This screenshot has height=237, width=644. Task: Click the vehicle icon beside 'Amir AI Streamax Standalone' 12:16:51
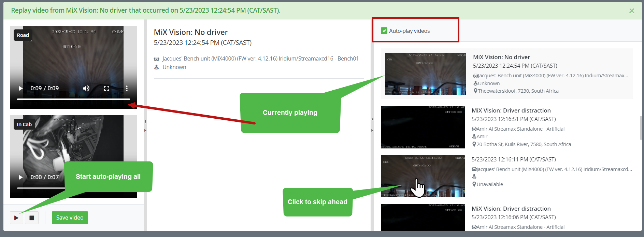point(474,129)
